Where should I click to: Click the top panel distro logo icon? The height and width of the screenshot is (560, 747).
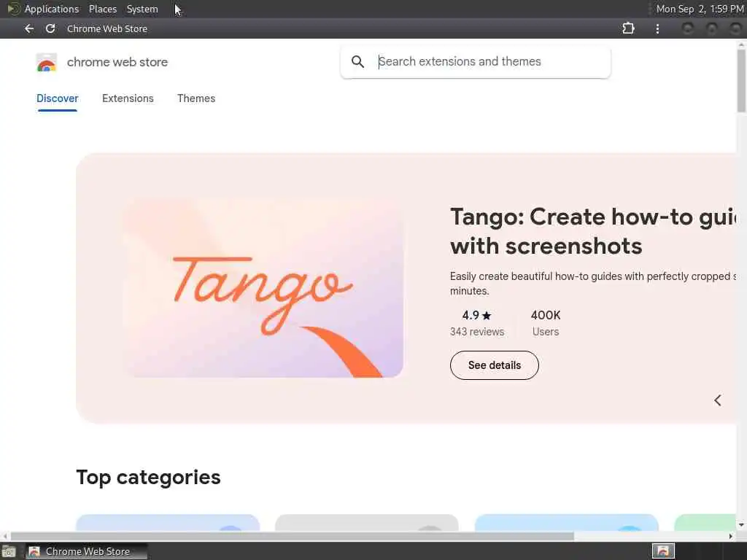13,9
